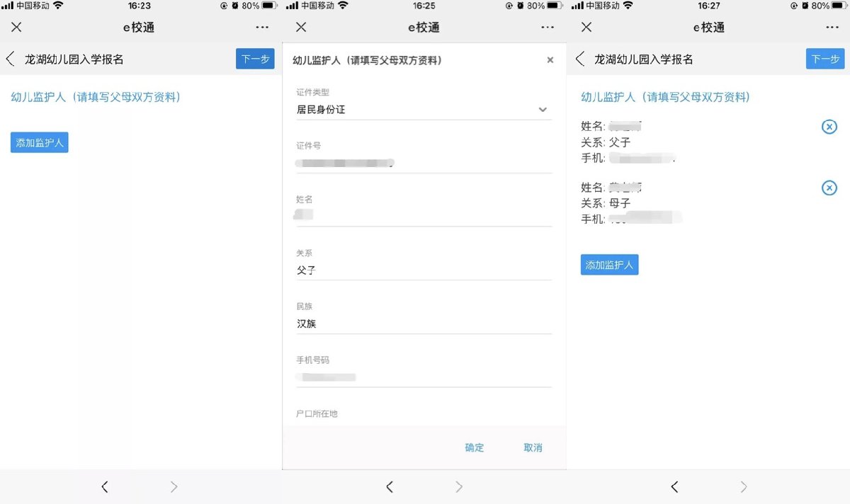The width and height of the screenshot is (850, 504).
Task: Close the e校通 webview on the empty guardian screen
Action: click(x=16, y=27)
